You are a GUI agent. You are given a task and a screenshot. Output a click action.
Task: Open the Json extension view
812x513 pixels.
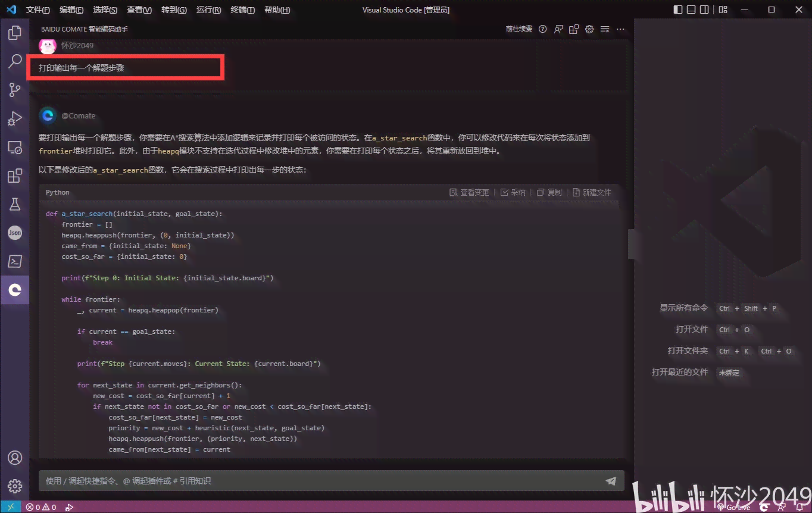15,233
